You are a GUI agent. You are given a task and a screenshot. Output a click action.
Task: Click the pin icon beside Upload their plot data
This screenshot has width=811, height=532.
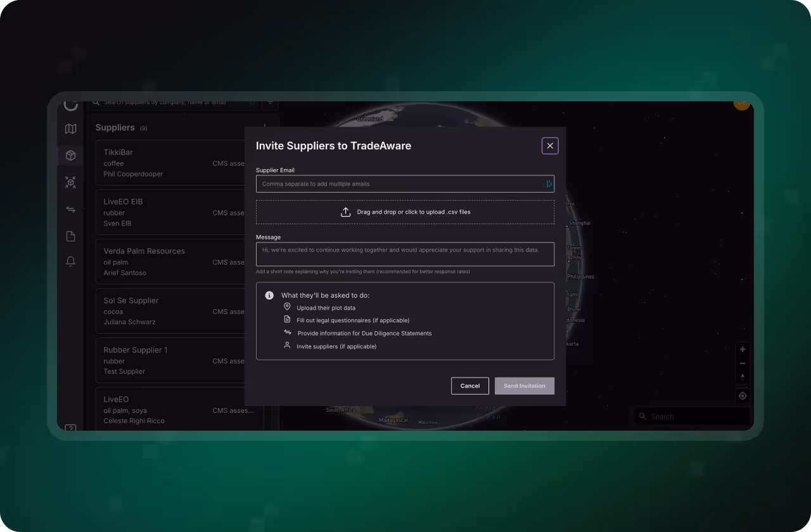(x=287, y=307)
